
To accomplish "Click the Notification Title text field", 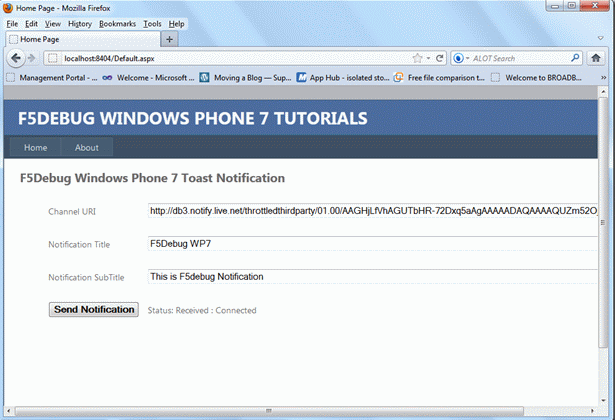I will click(373, 244).
